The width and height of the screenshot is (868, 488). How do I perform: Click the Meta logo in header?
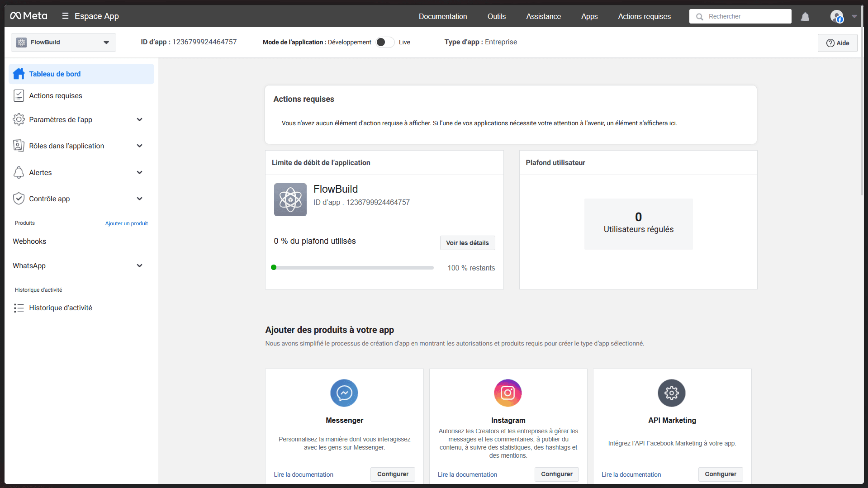[28, 16]
